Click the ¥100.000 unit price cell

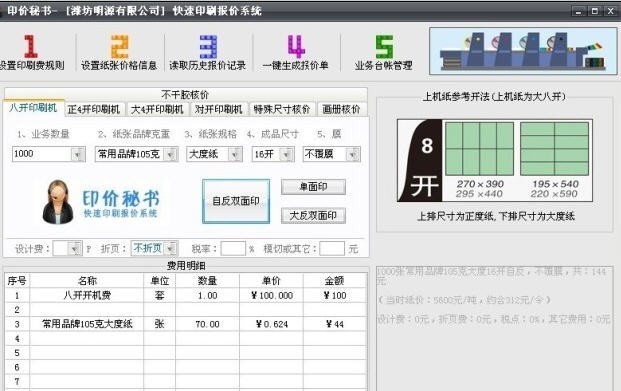click(272, 295)
